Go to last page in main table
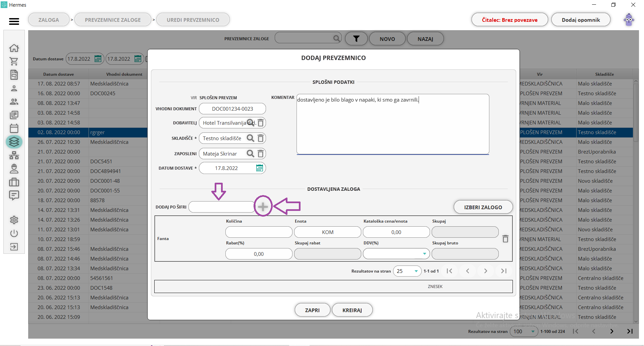This screenshot has width=644, height=346. coord(630,331)
